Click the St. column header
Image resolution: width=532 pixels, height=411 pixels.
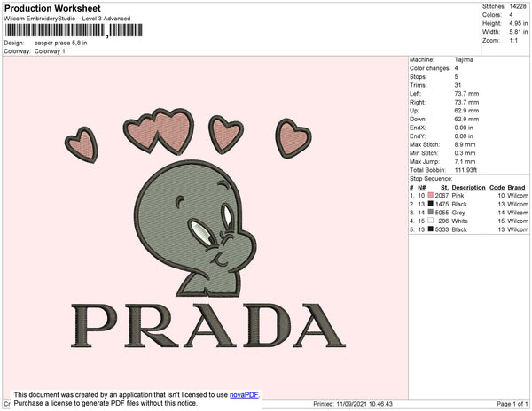coord(444,188)
